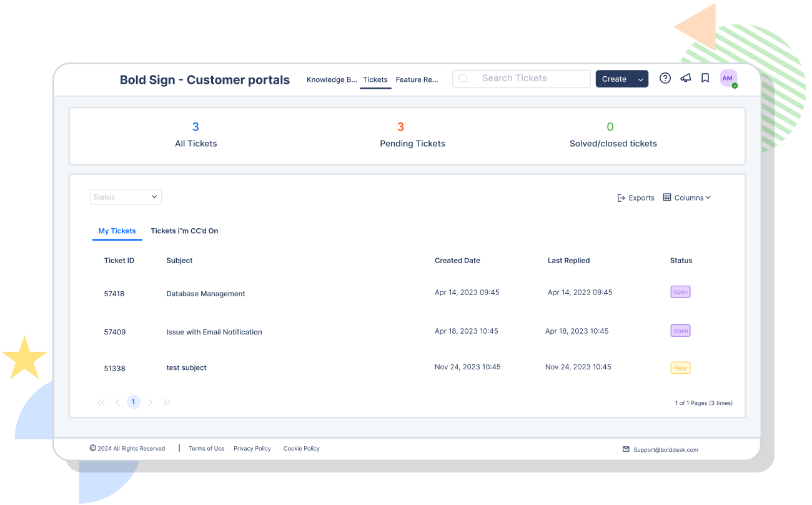Open the Feature Requests nav tab
The image size is (812, 505).
click(x=417, y=79)
